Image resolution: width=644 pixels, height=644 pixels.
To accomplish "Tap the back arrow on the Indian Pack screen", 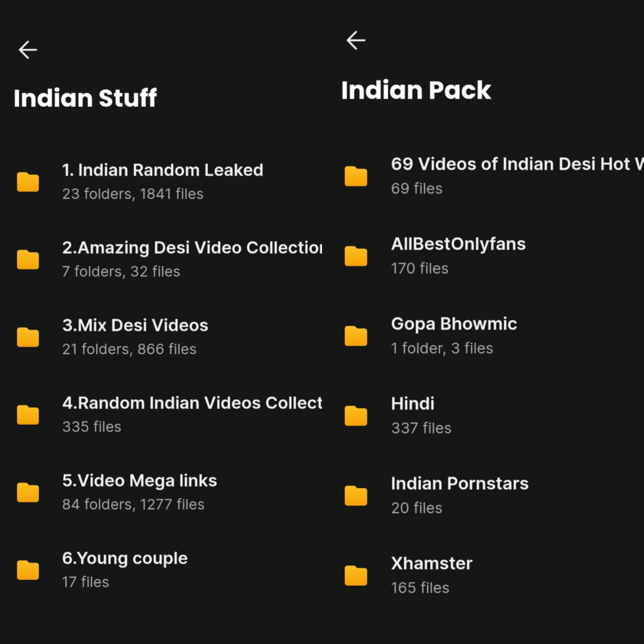I will point(356,39).
